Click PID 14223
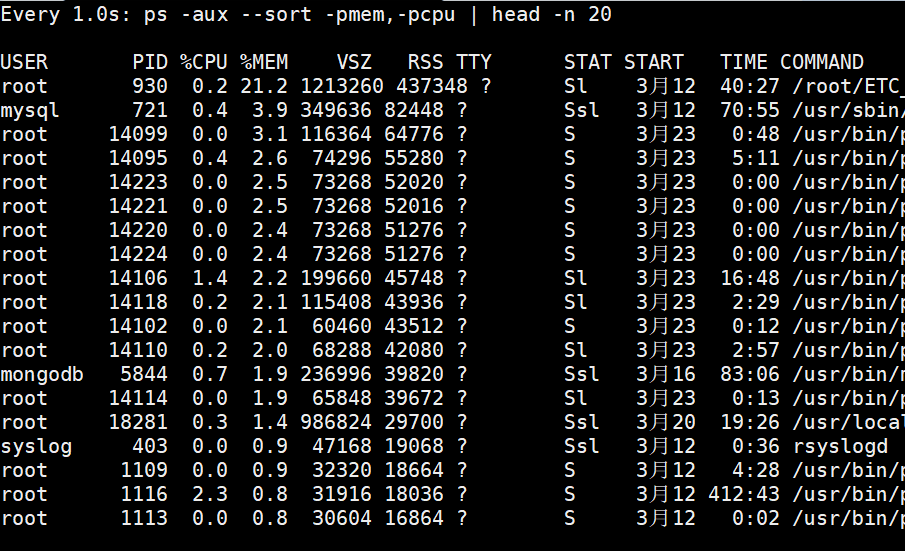This screenshot has height=551, width=905. (x=138, y=182)
